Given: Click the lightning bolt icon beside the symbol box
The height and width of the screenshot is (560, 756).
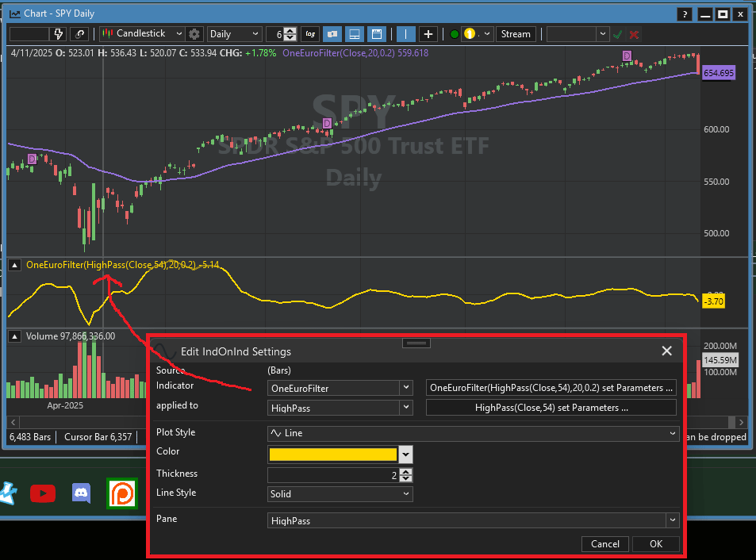Looking at the screenshot, I should (x=58, y=34).
